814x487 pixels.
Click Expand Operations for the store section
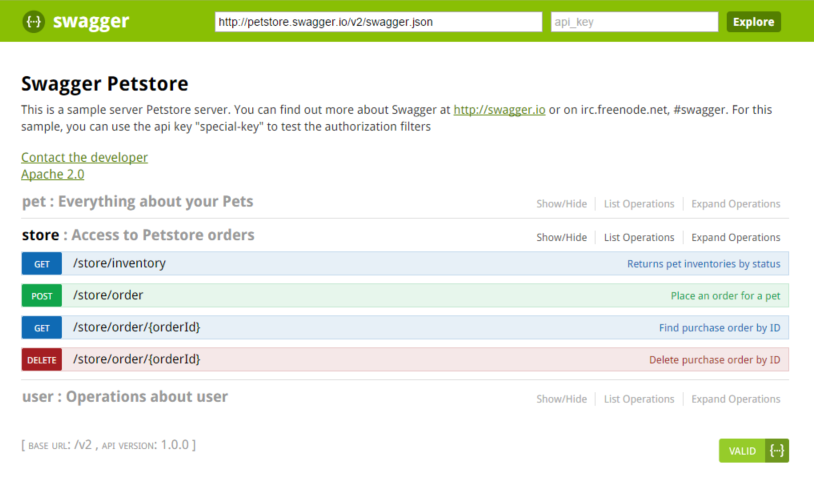[736, 237]
